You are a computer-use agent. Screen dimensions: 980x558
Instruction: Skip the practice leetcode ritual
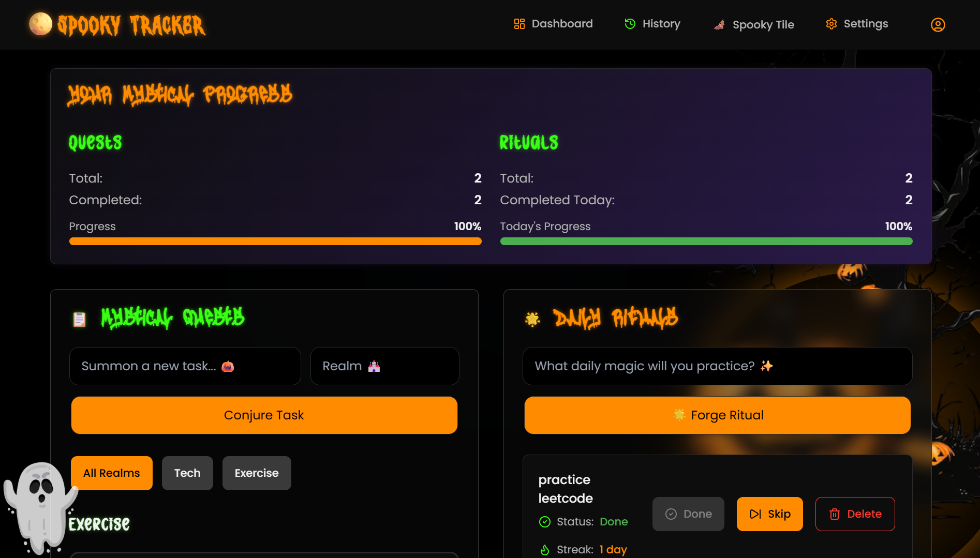pyautogui.click(x=770, y=514)
